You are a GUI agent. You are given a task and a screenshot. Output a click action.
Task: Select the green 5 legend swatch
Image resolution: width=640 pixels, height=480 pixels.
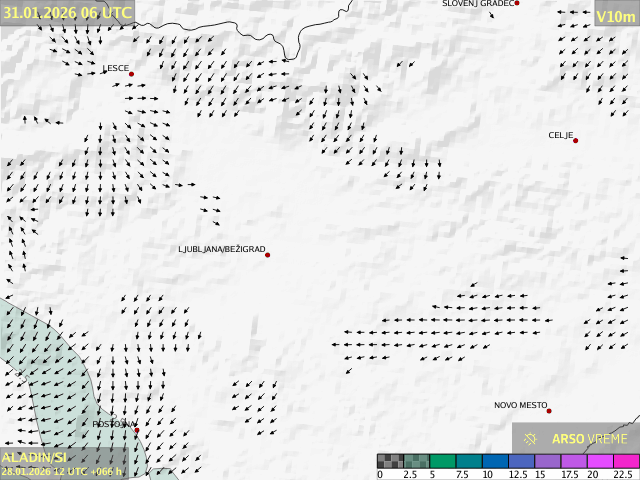[x=442, y=461]
